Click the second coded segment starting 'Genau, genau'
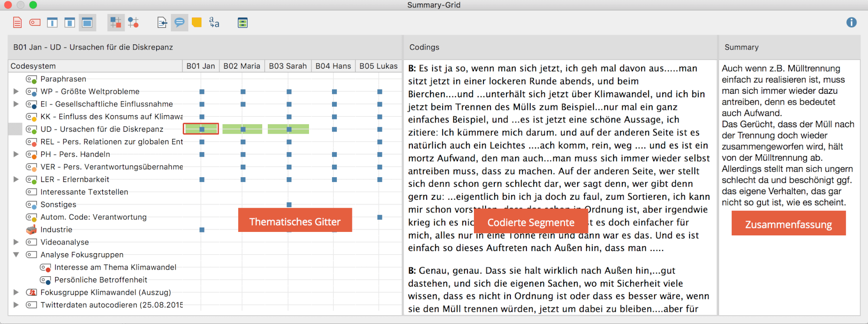This screenshot has height=324, width=868. (x=559, y=290)
